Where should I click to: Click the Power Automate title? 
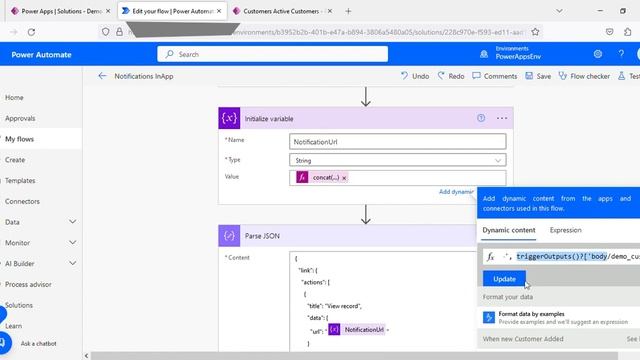tap(41, 55)
